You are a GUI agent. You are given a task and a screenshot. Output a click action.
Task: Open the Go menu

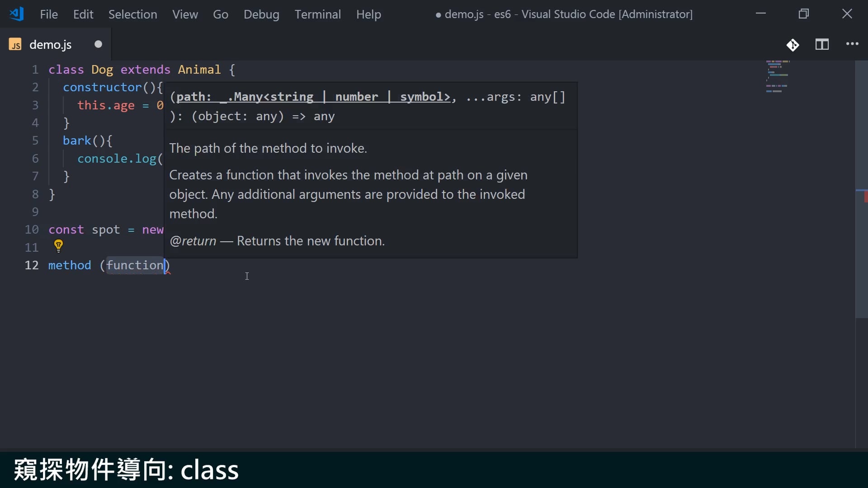(221, 14)
